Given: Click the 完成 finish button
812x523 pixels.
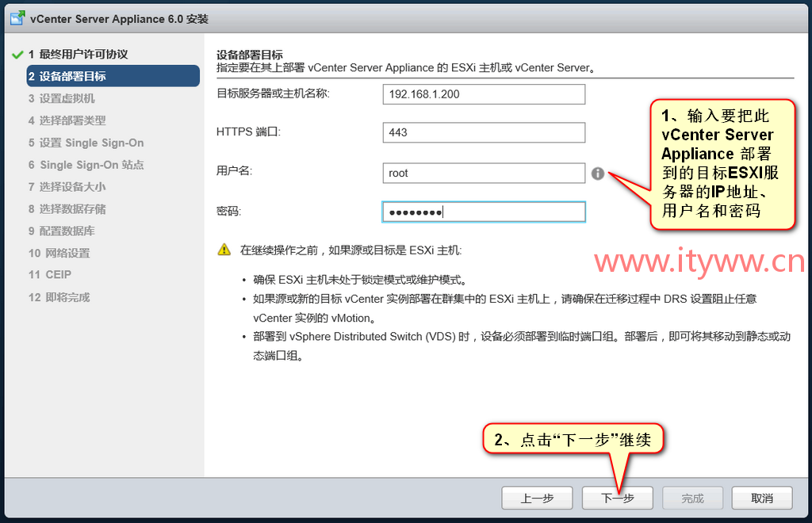Looking at the screenshot, I should tap(692, 498).
